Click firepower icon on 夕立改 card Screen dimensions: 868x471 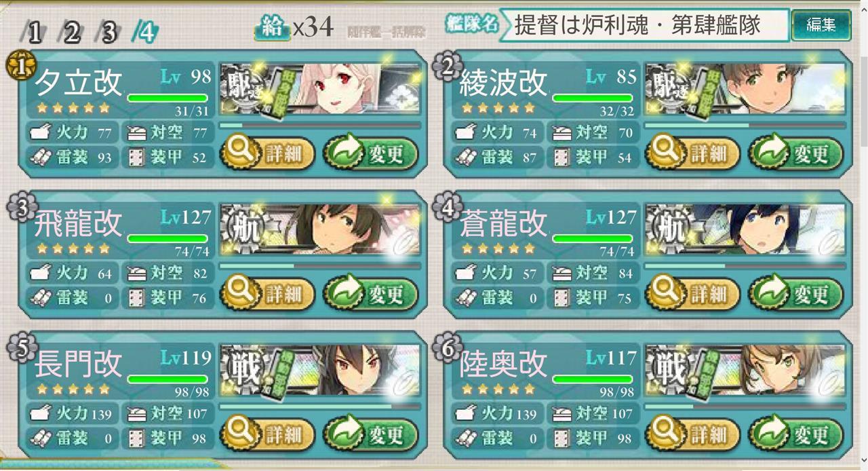(40, 132)
